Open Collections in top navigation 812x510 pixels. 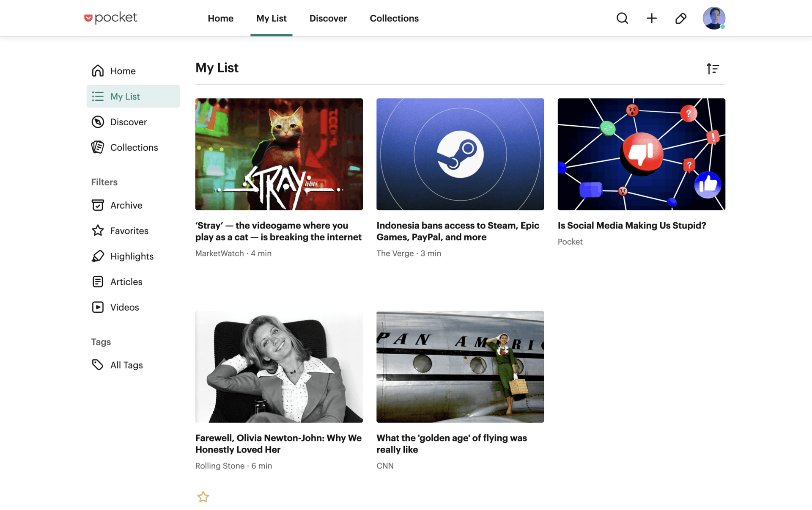[x=394, y=18]
